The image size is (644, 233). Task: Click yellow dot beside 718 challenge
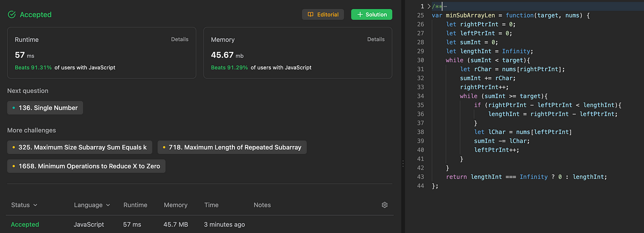(164, 148)
